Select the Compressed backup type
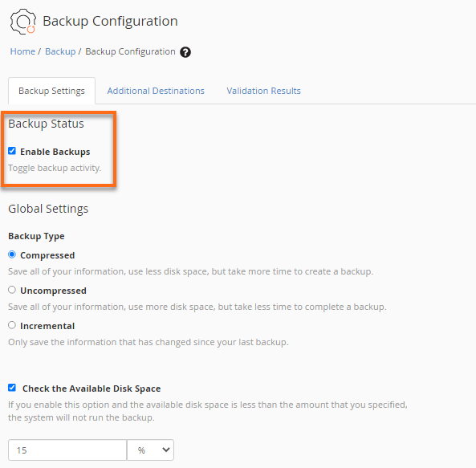 pyautogui.click(x=12, y=254)
